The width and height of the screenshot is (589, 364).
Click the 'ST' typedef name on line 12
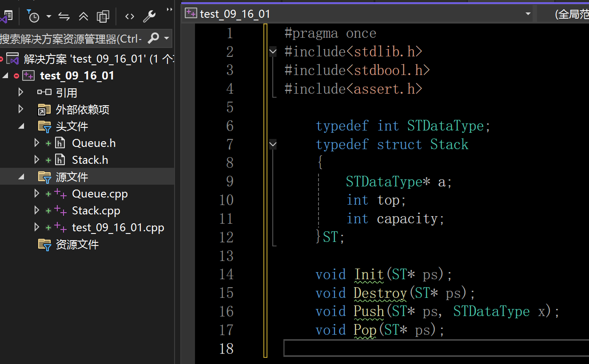(330, 237)
